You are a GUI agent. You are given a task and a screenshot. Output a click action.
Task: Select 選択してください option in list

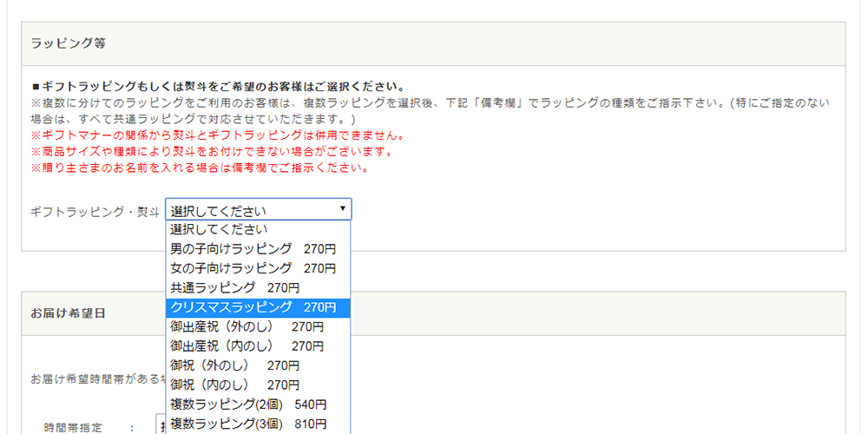[x=258, y=229]
